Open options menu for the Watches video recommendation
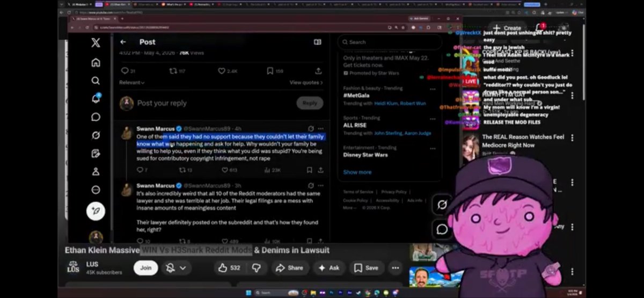 (572, 139)
